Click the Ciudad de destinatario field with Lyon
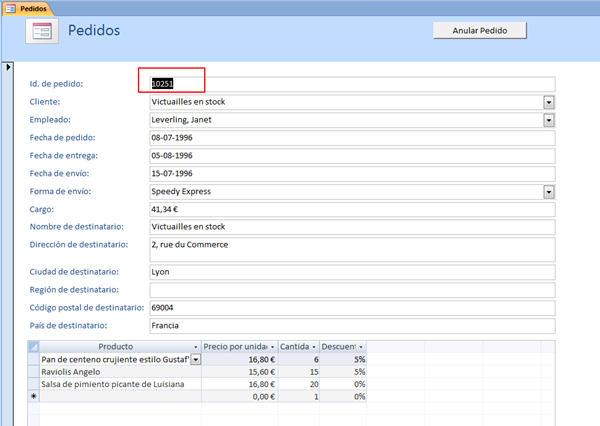This screenshot has width=600, height=426. tap(350, 272)
